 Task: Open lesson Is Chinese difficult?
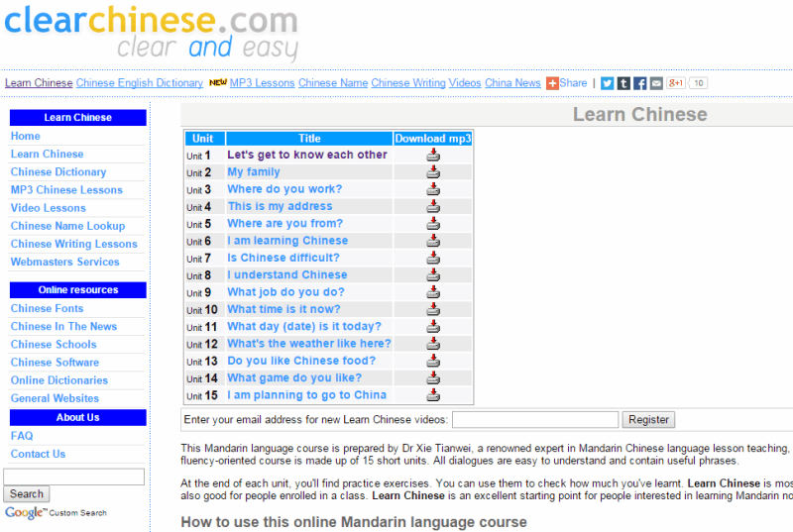(283, 258)
